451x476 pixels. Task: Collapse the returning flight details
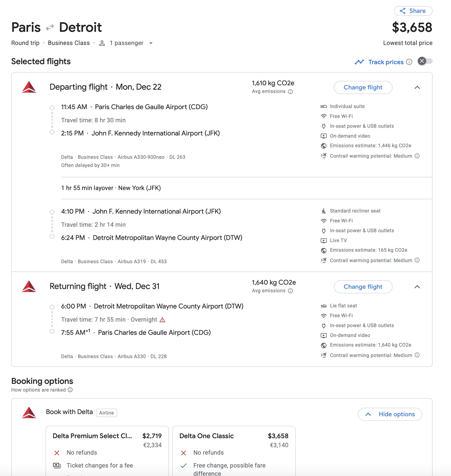tap(417, 287)
